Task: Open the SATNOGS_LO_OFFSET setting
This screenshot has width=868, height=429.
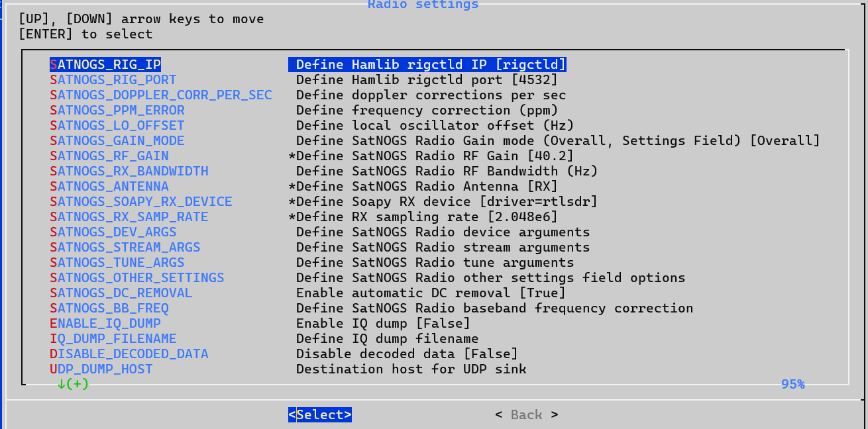Action: (117, 126)
